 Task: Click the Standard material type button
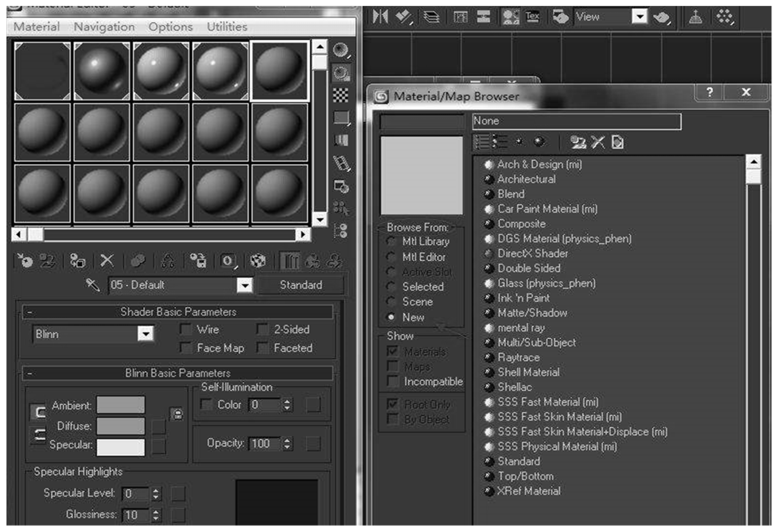(x=301, y=285)
